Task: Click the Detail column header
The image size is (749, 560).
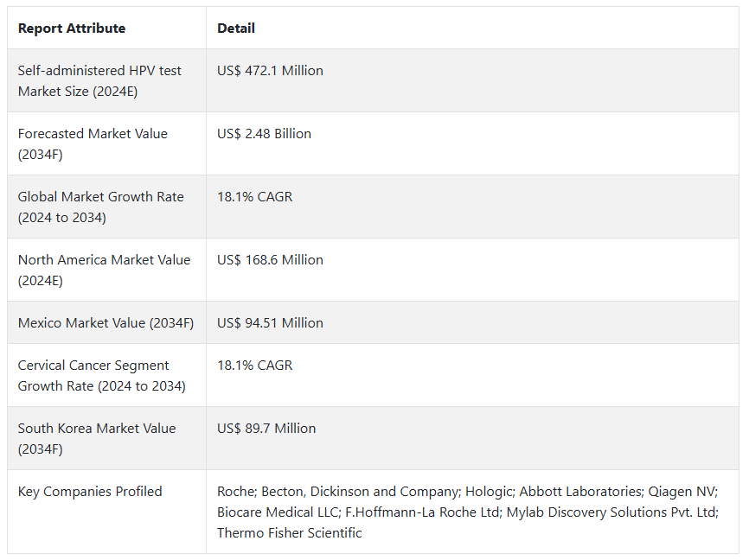Action: pos(236,29)
